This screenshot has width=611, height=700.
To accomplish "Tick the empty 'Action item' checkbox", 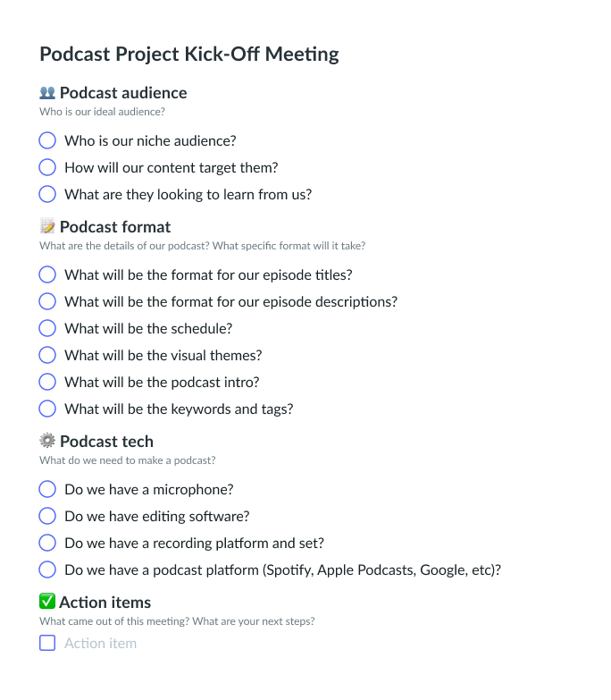I will pos(47,643).
